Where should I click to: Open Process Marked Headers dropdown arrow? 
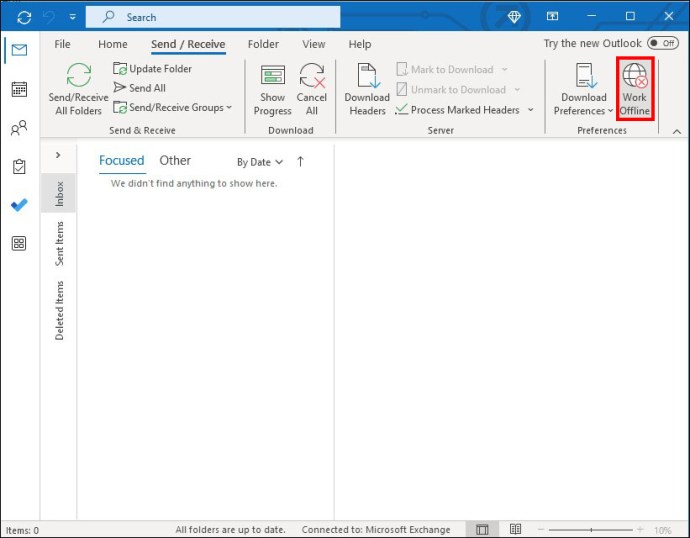click(531, 110)
